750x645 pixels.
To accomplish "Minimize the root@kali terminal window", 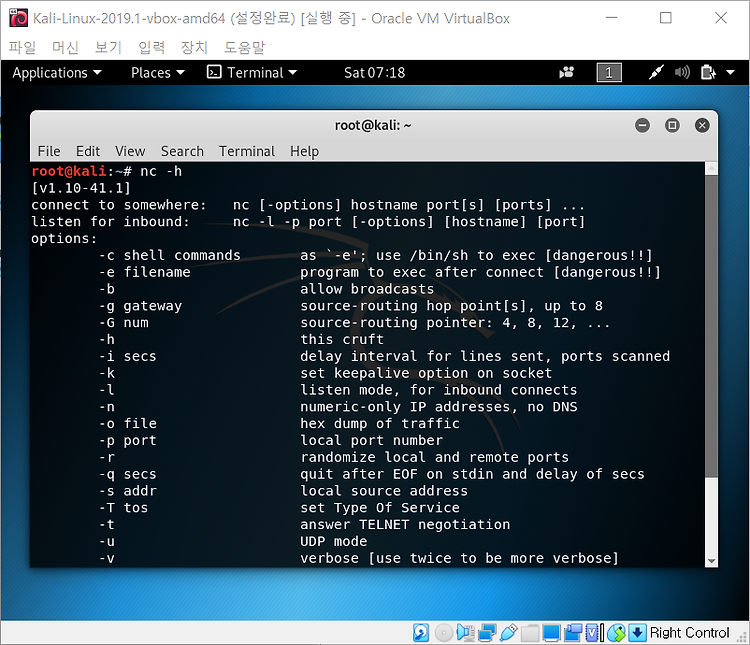I will pyautogui.click(x=642, y=125).
